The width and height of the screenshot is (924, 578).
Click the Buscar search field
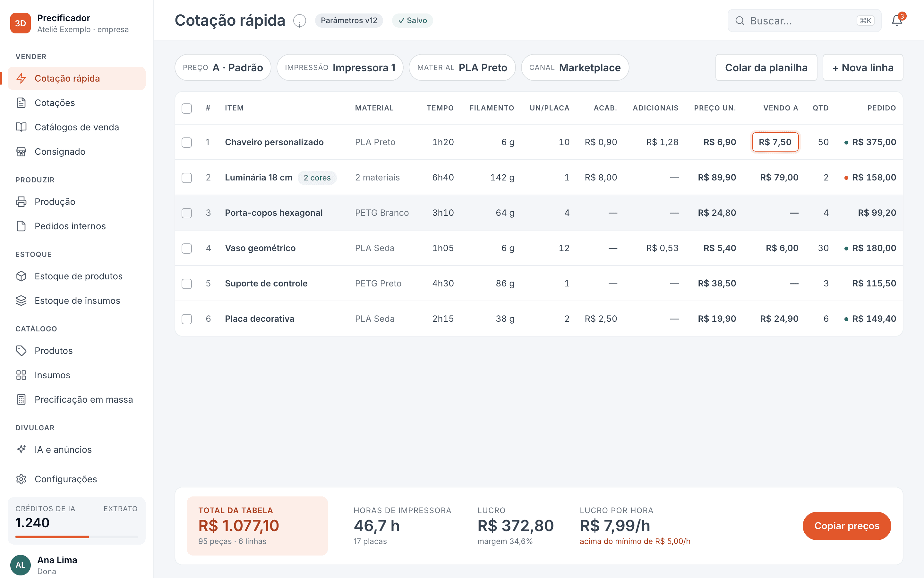[804, 21]
